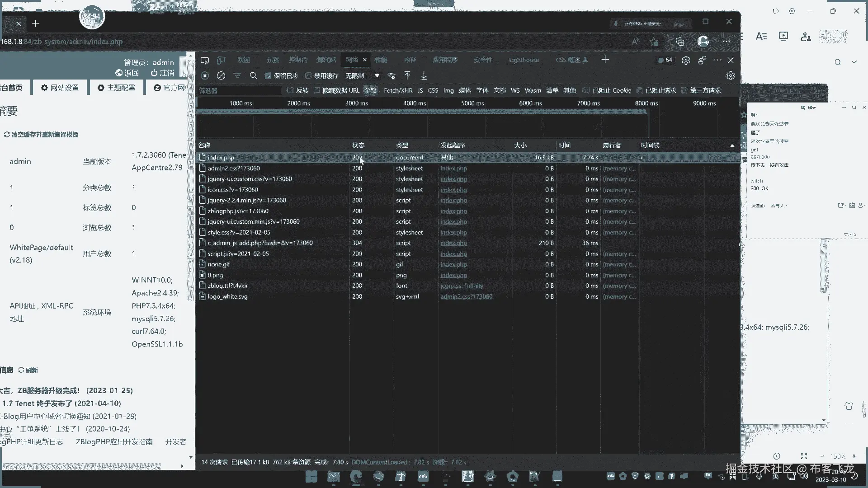This screenshot has width=868, height=488.
Task: Click the 时间线 column sort arrow
Action: point(732,145)
